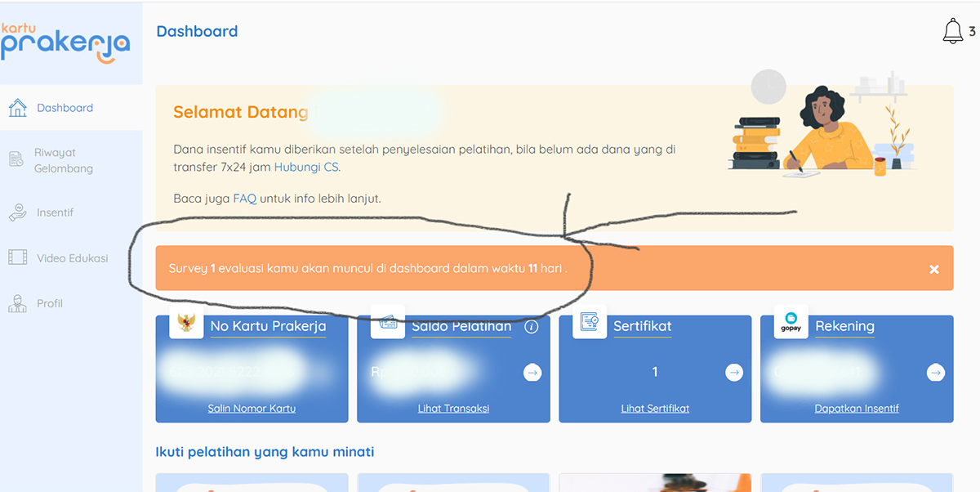Click the info icon beside Saldo Pelatihan
Viewport: 980px width, 492px height.
tap(532, 327)
